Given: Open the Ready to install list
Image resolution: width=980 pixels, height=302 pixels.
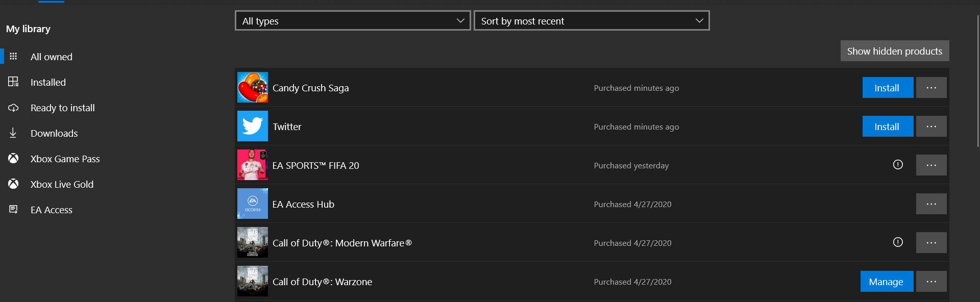Looking at the screenshot, I should click(x=63, y=108).
